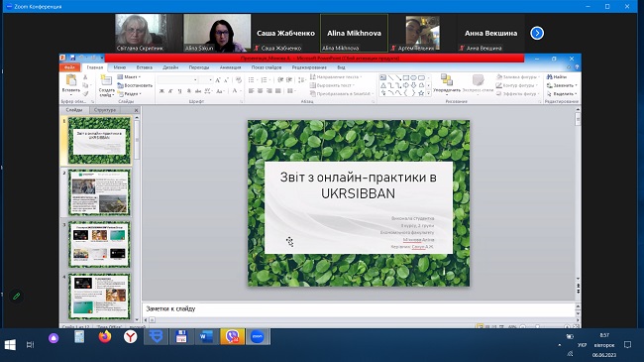Select the down arrow shape in gallery
644x362 pixels.
(413, 85)
